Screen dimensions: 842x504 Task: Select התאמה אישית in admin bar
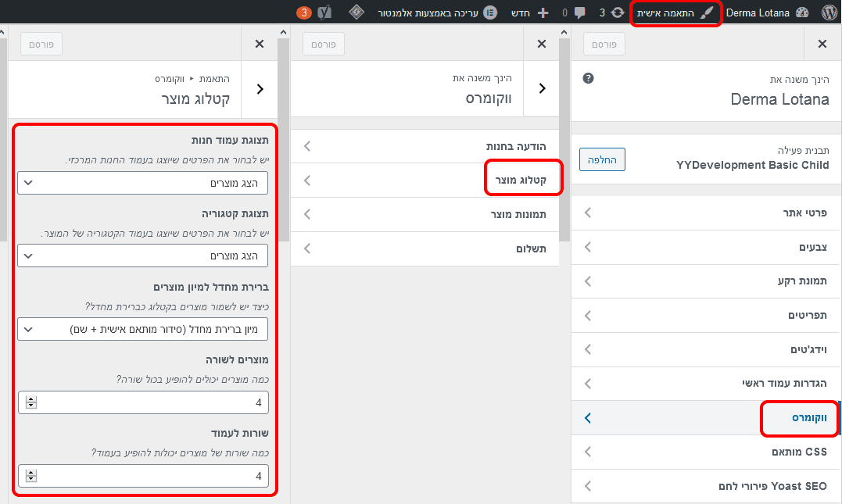[x=675, y=13]
